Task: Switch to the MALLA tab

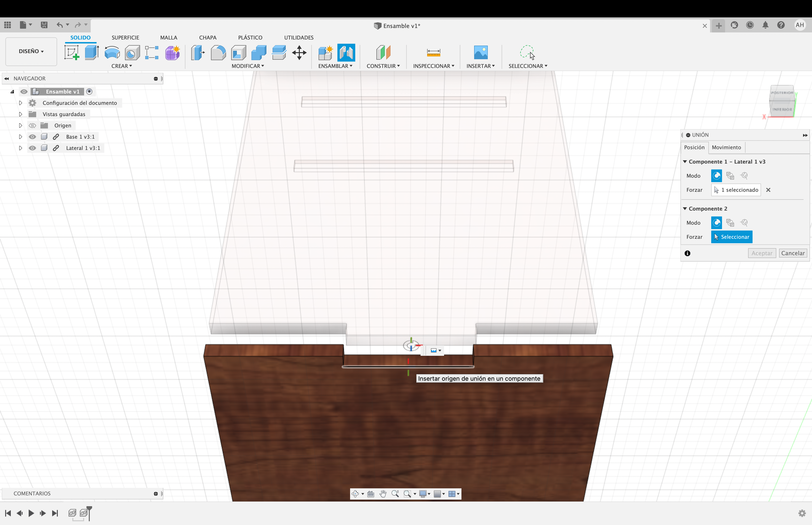Action: pyautogui.click(x=169, y=38)
